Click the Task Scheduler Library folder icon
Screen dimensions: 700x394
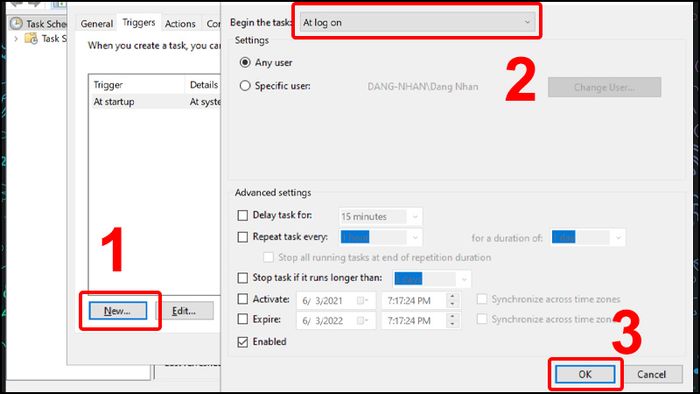tap(31, 39)
